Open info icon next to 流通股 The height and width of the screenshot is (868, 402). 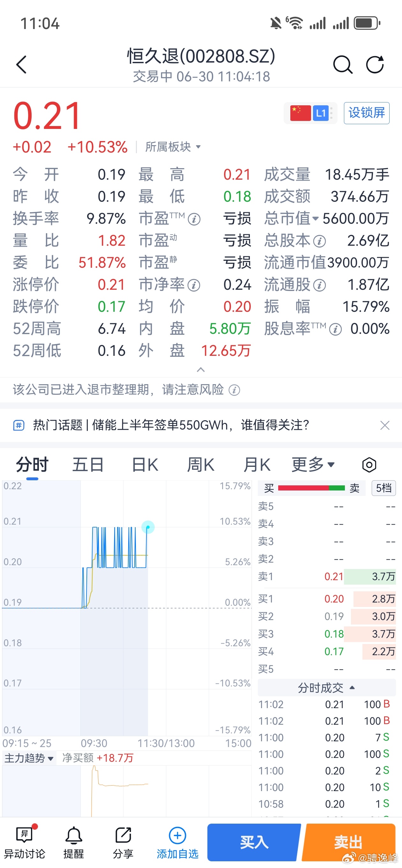click(x=319, y=285)
